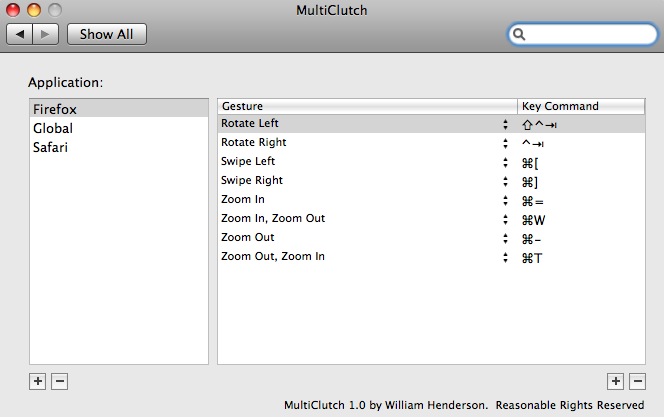Open the Swipe Left gesture dropdown
Viewport: 664px width, 417px height.
(x=506, y=162)
